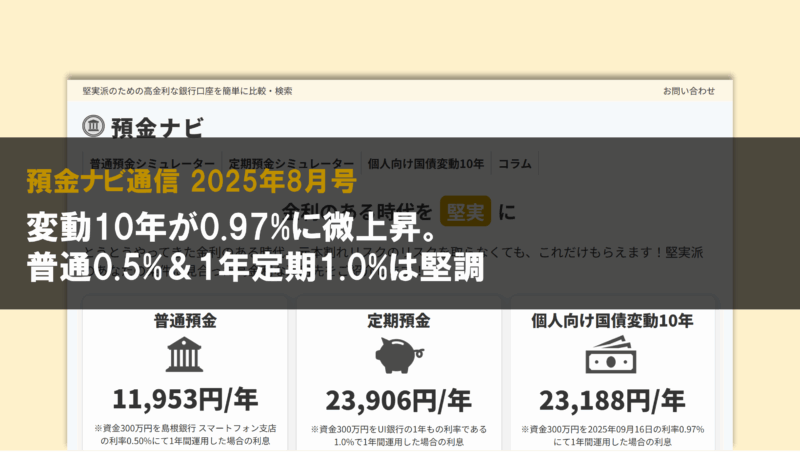Select the 普通預金 card heading

(x=185, y=321)
